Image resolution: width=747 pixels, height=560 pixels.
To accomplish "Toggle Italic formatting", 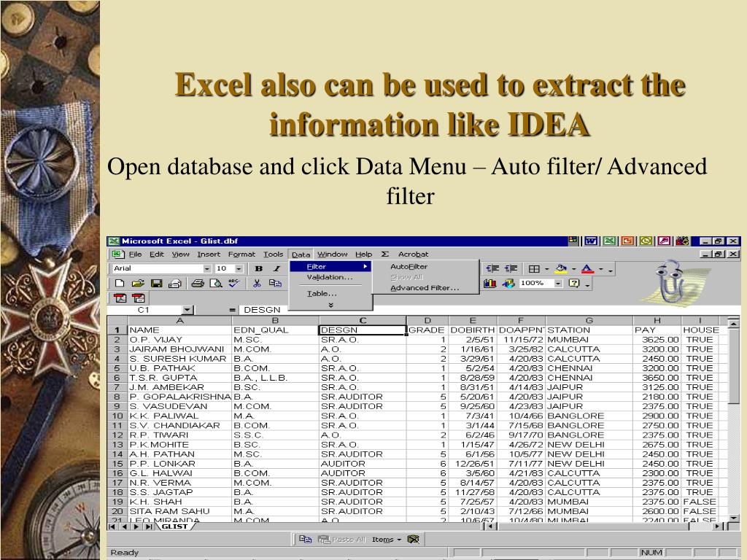I will tap(276, 268).
